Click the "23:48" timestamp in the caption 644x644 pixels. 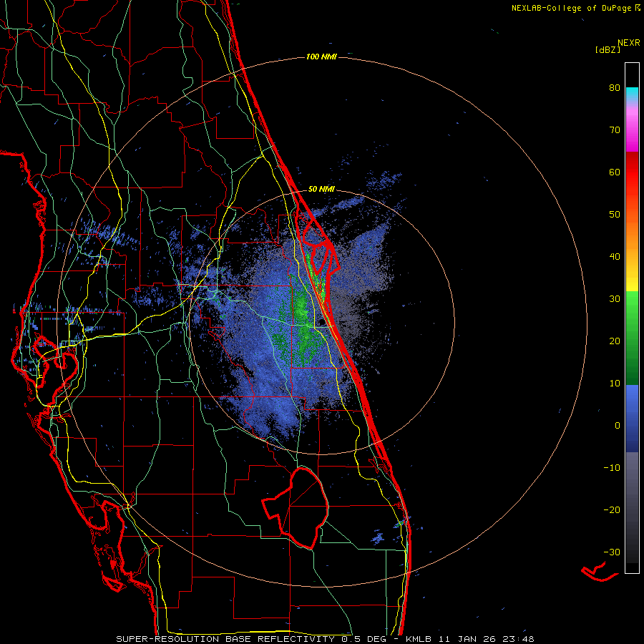pyautogui.click(x=517, y=639)
